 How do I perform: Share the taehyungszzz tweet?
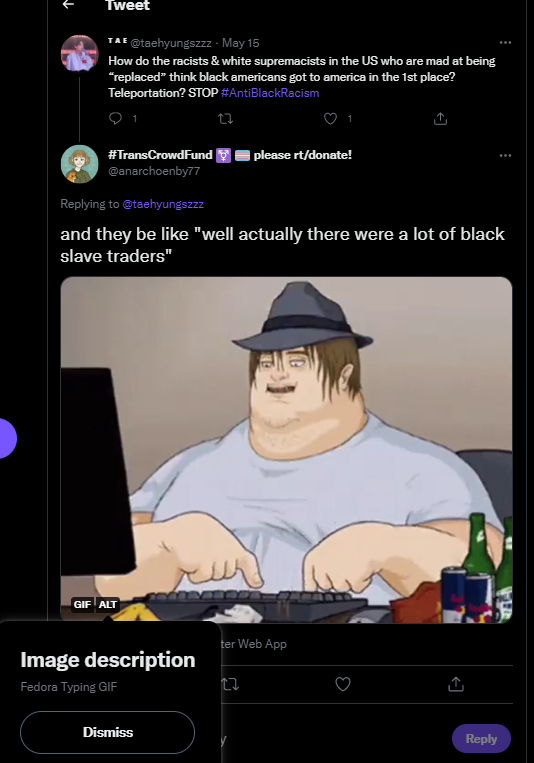tap(441, 118)
